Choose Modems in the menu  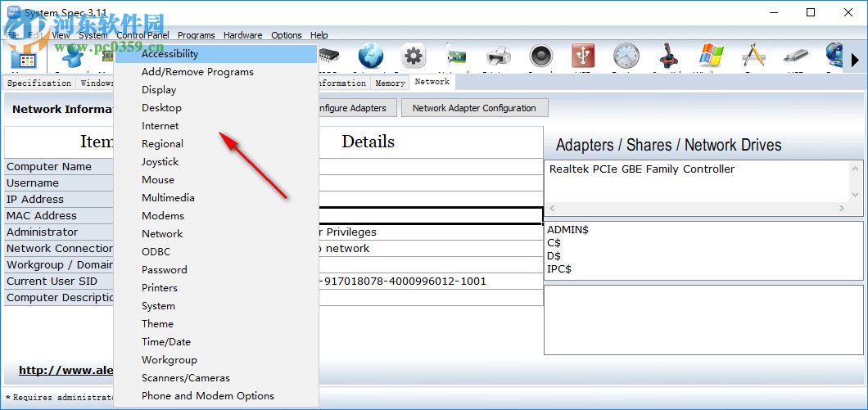[x=216, y=216]
